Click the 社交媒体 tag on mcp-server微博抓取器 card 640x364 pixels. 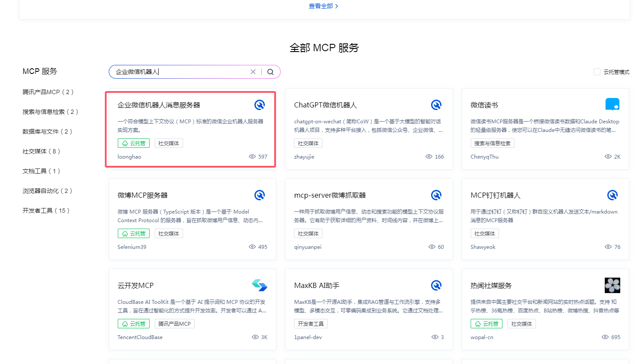[308, 233]
